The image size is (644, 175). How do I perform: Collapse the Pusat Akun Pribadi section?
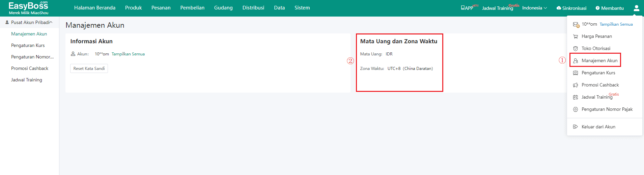(51, 23)
